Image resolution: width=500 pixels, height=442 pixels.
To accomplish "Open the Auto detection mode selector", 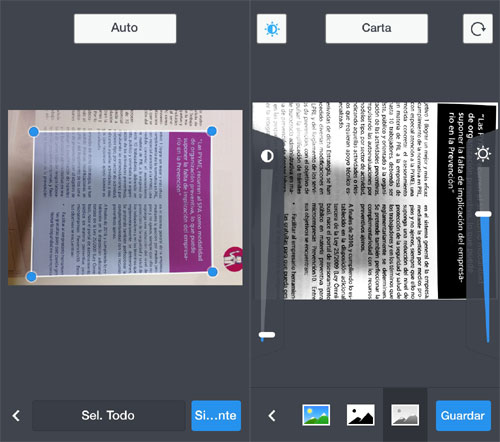I will [125, 29].
